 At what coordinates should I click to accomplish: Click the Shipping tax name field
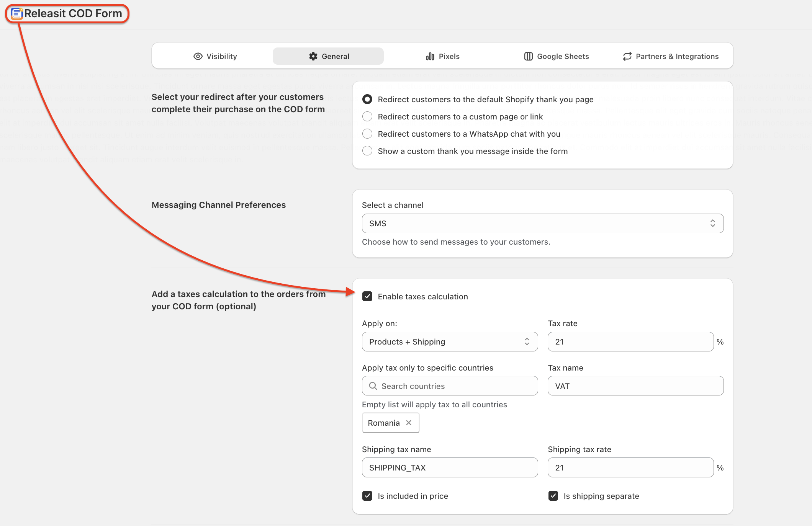click(450, 467)
